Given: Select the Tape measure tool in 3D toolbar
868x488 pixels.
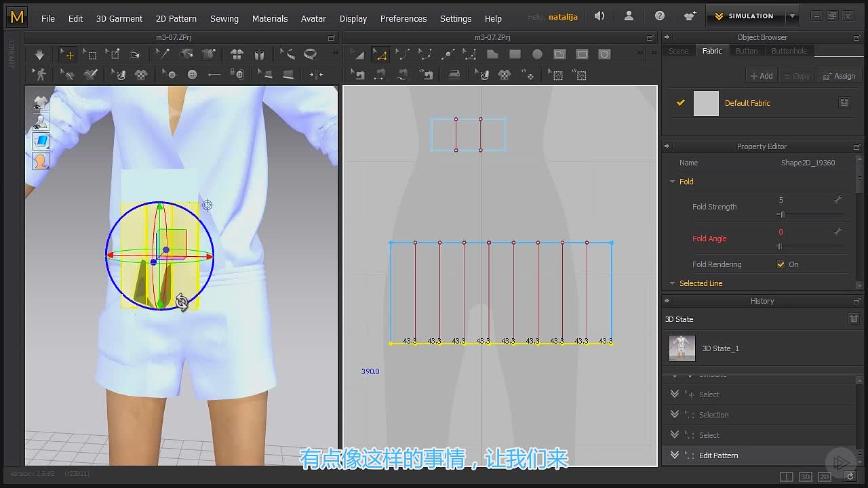Looking at the screenshot, I should pos(310,54).
